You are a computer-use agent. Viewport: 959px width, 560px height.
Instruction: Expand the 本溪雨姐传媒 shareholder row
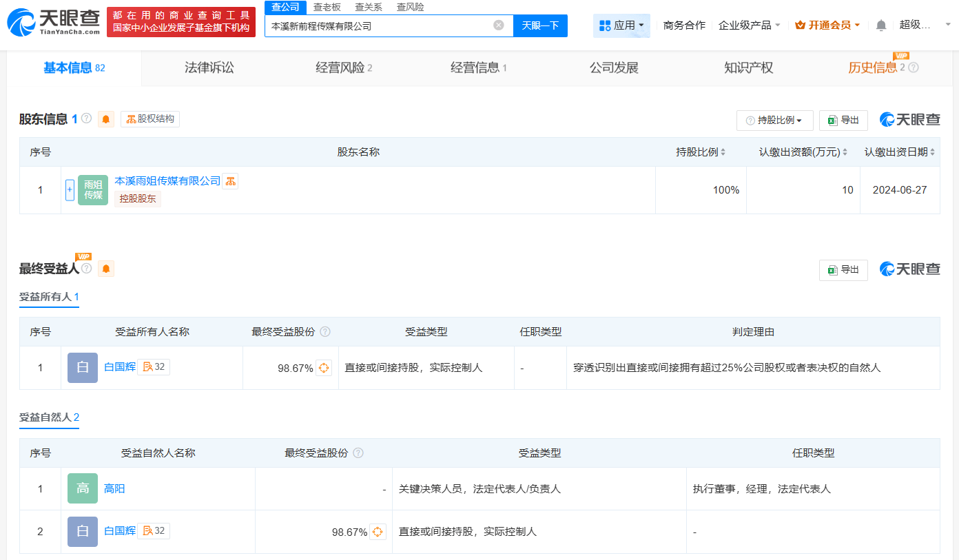tap(70, 190)
